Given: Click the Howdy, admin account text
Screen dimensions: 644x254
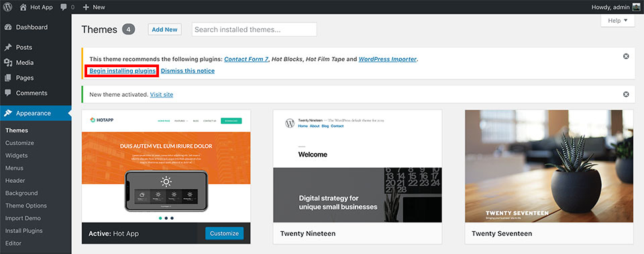Looking at the screenshot, I should click(x=610, y=7).
